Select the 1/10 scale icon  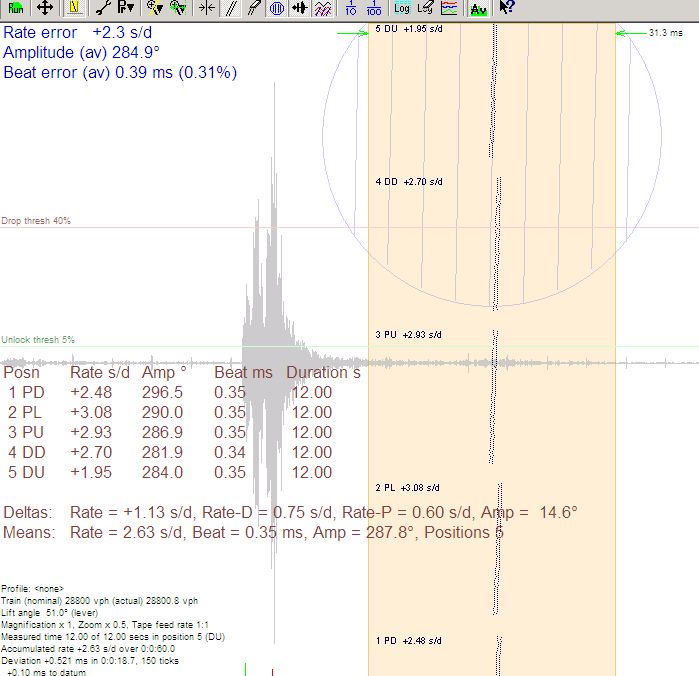click(x=351, y=8)
